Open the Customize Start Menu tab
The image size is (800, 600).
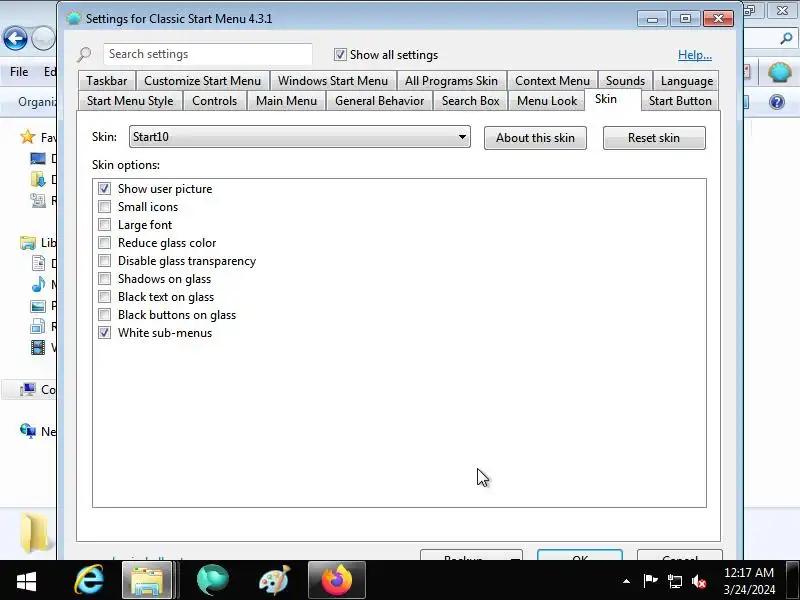click(203, 81)
